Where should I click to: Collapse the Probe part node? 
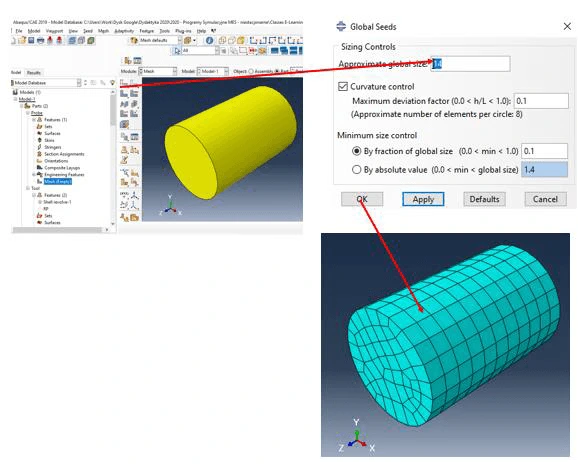(x=28, y=113)
